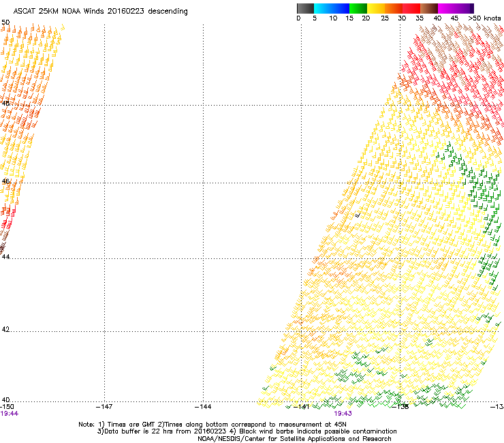
Task: Click the green 15-20 knots color segment
Action: 358,8
